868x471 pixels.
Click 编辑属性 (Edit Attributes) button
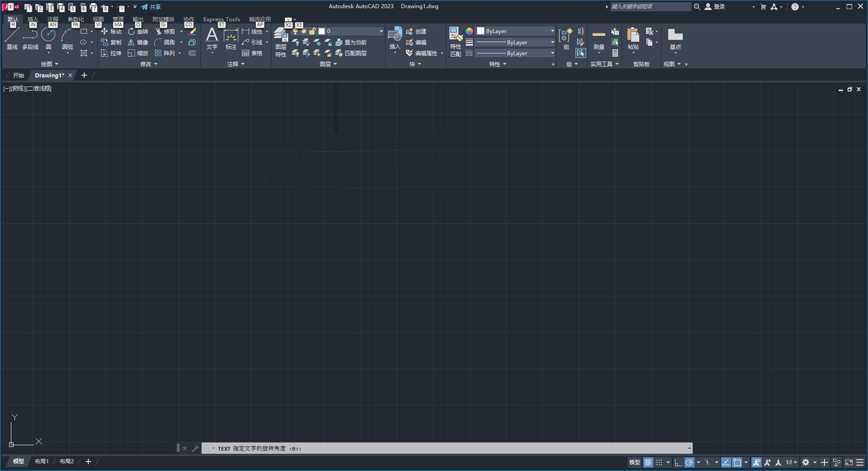[x=422, y=53]
